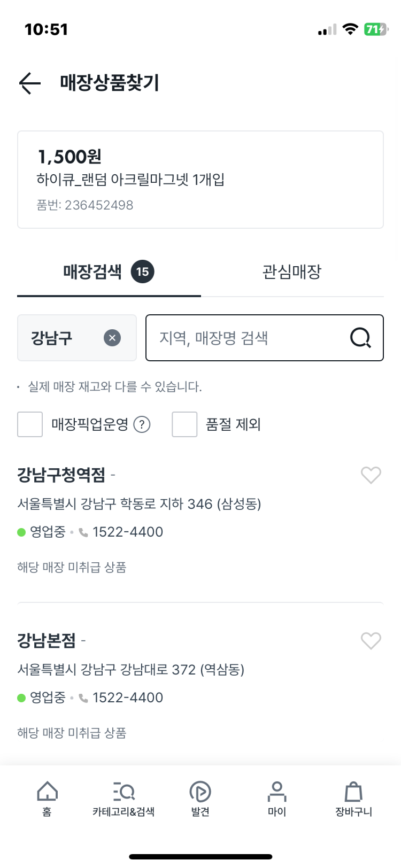Tap the back arrow icon

[30, 83]
